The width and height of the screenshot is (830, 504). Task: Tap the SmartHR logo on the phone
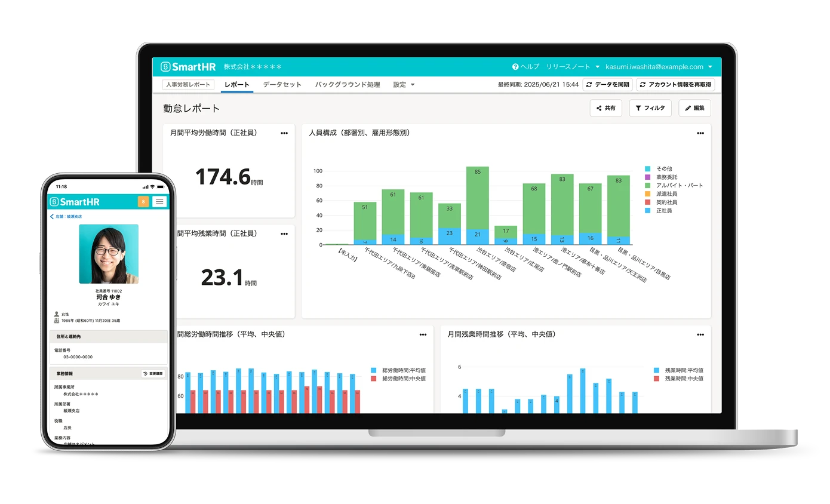(75, 202)
